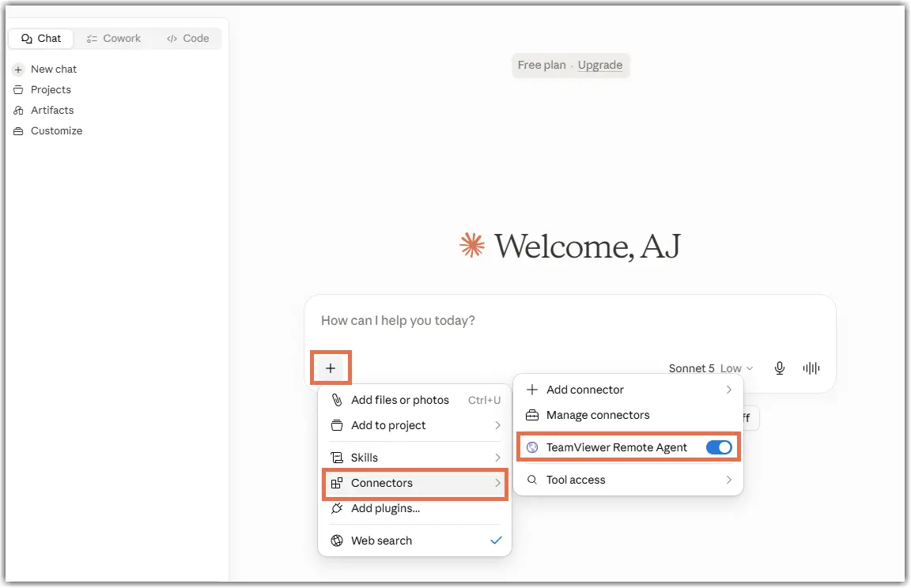Switch to the Cowork tab
Screen dimensions: 911x588
[113, 38]
